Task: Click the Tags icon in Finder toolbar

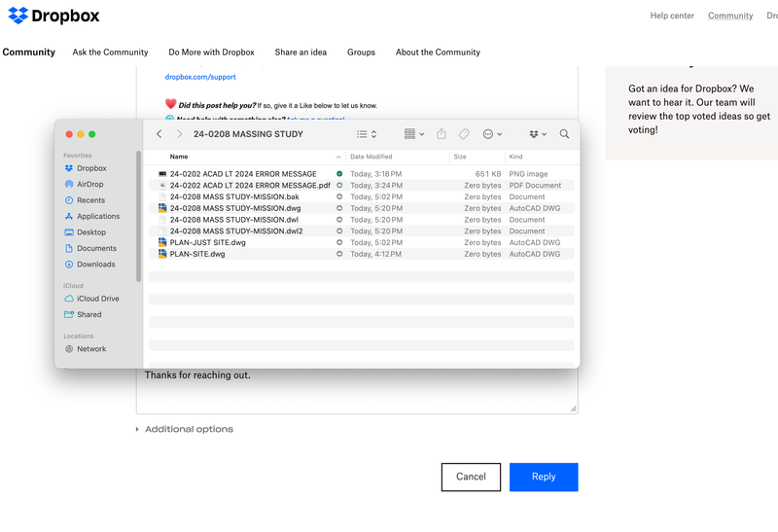Action: 464,134
